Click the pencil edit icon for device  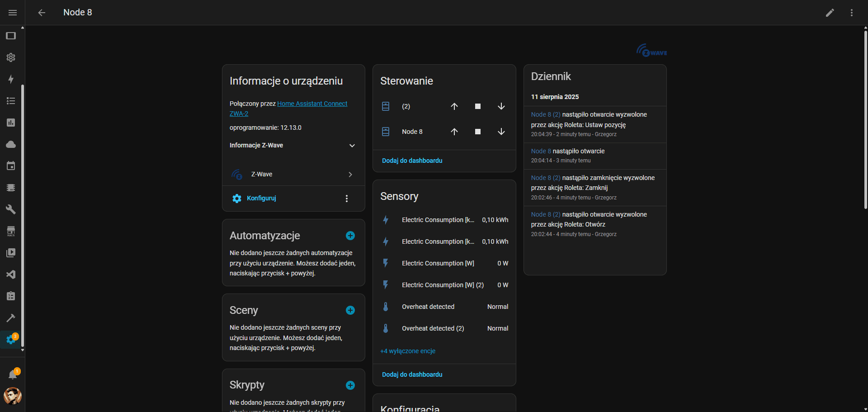[830, 13]
